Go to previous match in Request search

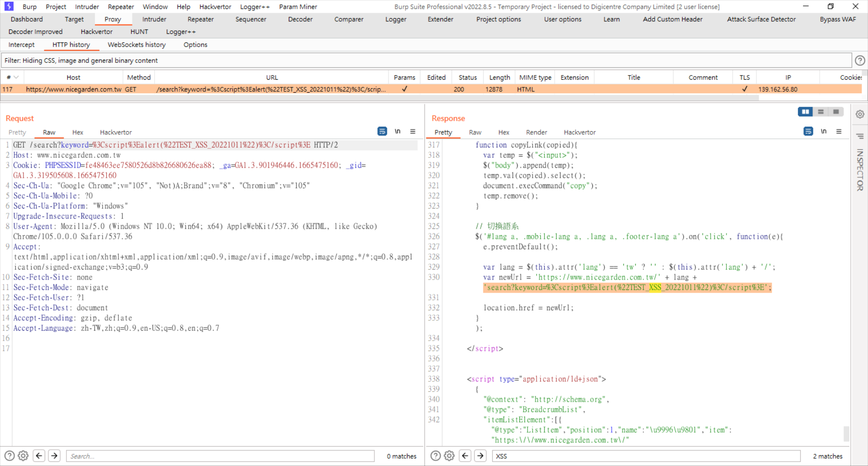[39, 456]
